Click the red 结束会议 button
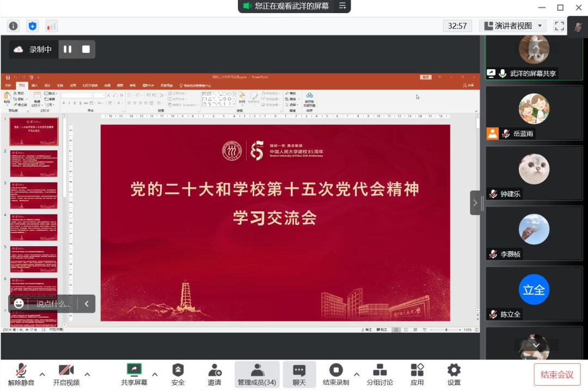 pyautogui.click(x=556, y=375)
